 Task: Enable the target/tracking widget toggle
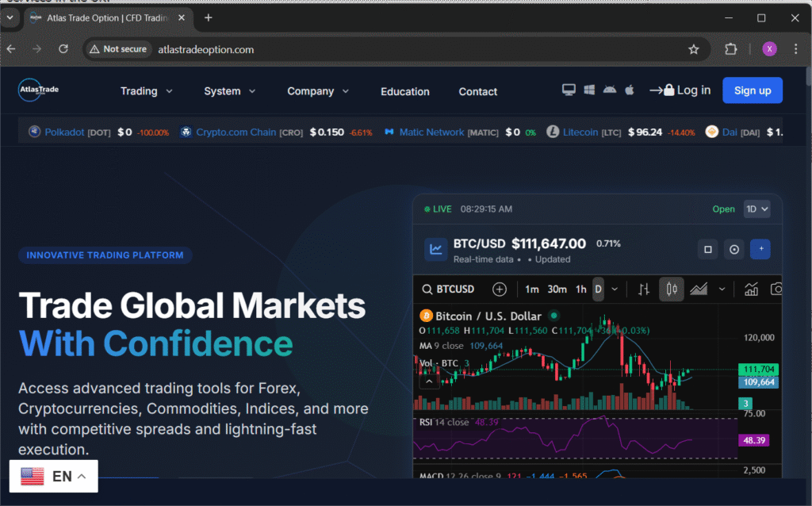click(x=734, y=249)
